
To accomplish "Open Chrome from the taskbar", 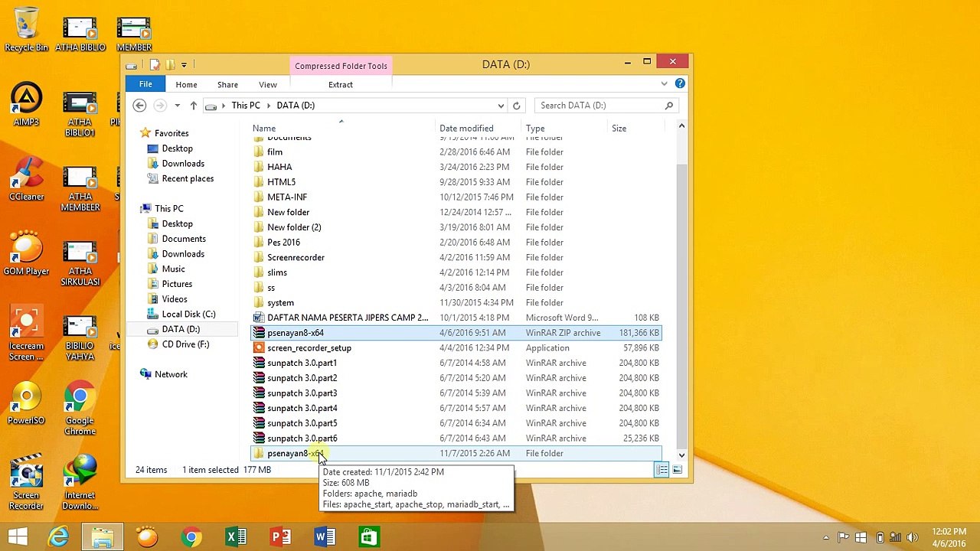I will [x=191, y=537].
